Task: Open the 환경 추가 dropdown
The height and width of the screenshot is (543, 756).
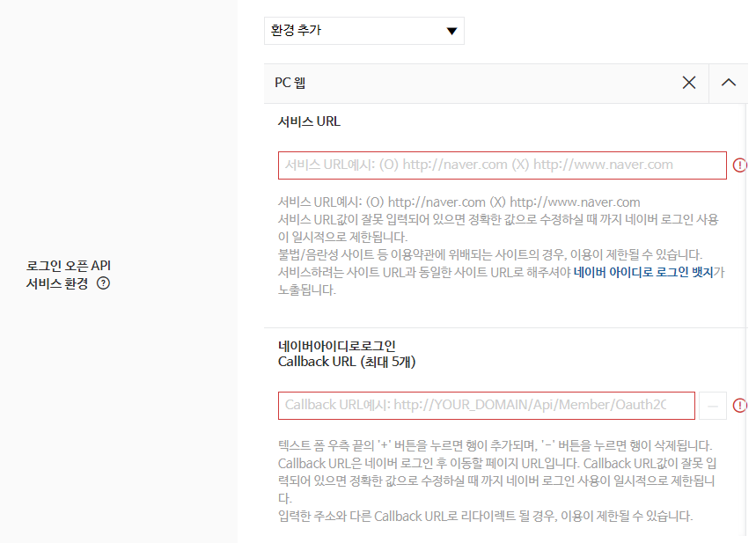Action: click(x=364, y=31)
